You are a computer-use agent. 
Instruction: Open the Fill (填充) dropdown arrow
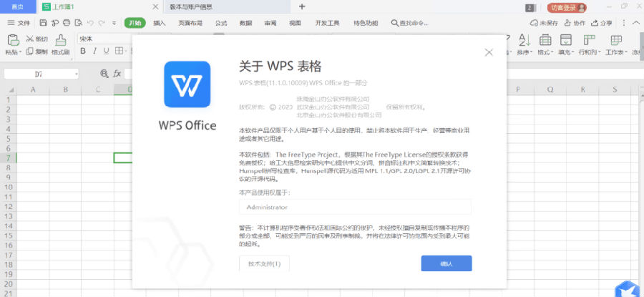click(573, 52)
